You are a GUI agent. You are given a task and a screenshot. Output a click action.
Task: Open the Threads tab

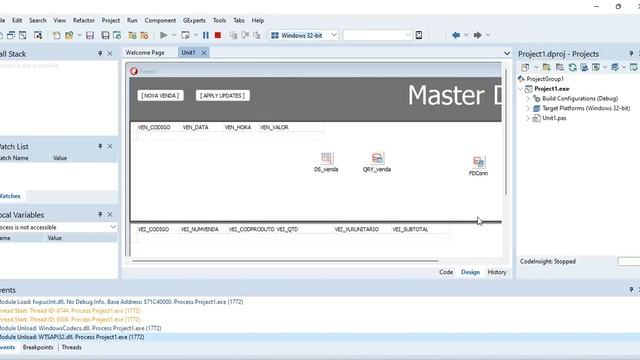click(71, 347)
